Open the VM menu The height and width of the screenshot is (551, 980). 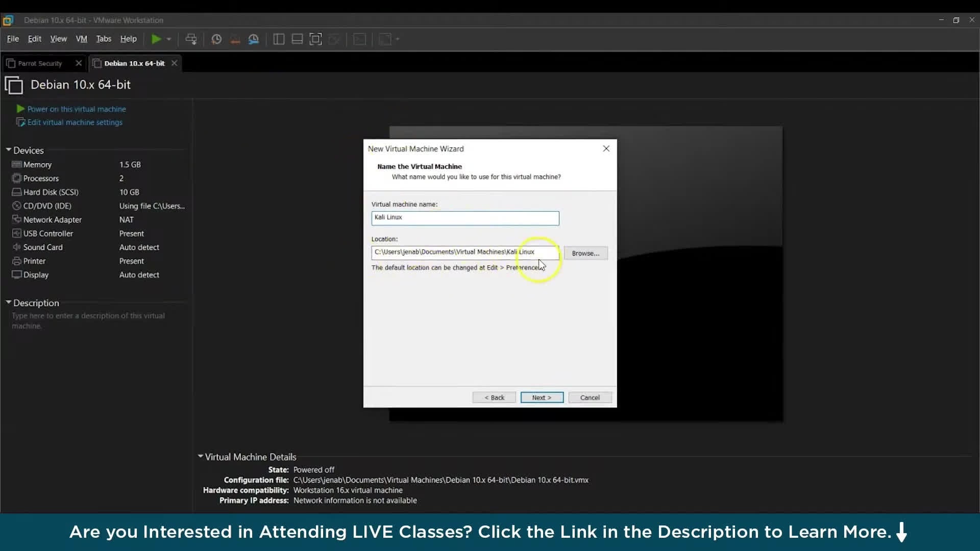pyautogui.click(x=81, y=39)
